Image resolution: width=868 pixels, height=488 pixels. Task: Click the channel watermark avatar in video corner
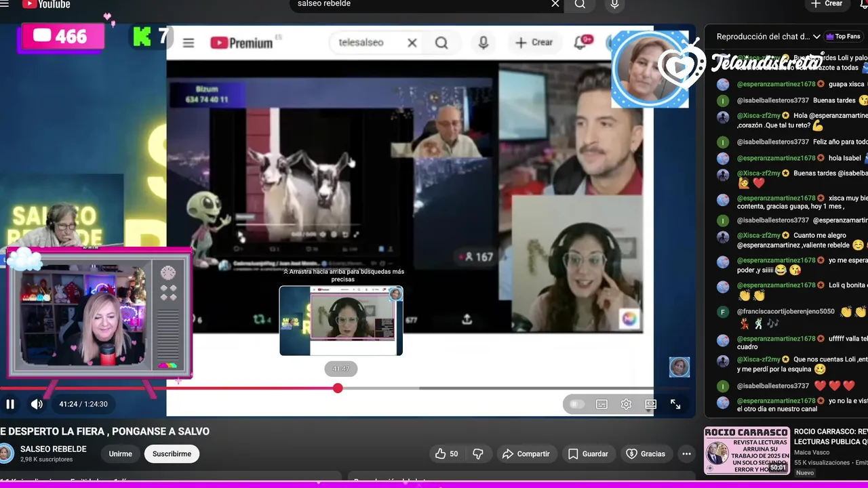pyautogui.click(x=679, y=367)
